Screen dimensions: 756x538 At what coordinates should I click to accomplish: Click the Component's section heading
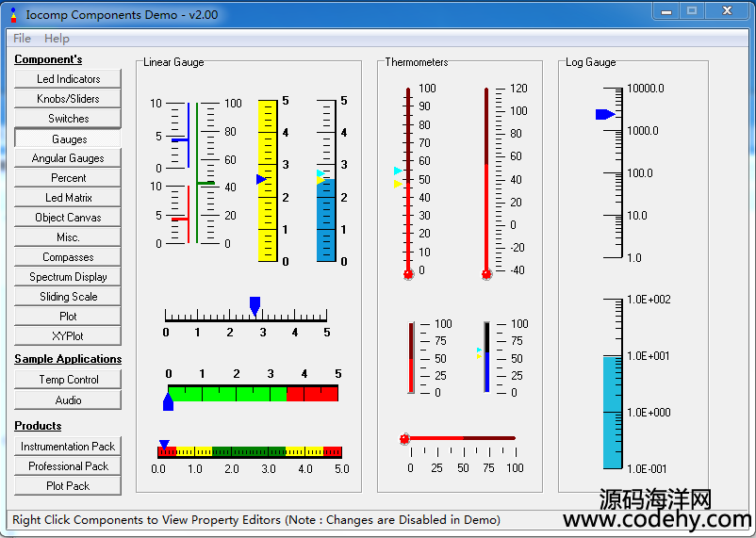(48, 59)
